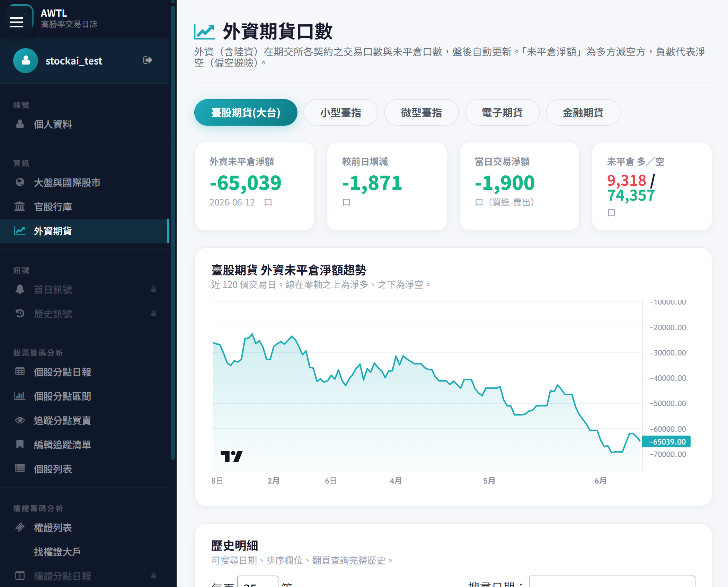728x587 pixels.
Task: Open the 首日訊號 menu entry
Action: (85, 289)
